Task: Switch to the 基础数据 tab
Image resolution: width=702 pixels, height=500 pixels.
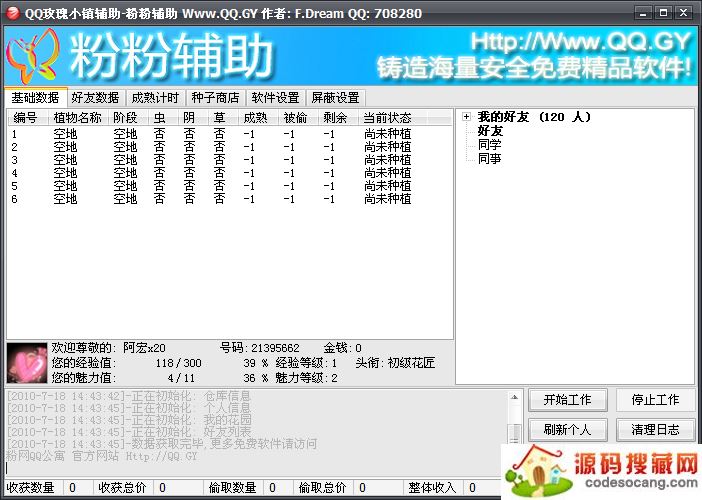Action: (35, 97)
